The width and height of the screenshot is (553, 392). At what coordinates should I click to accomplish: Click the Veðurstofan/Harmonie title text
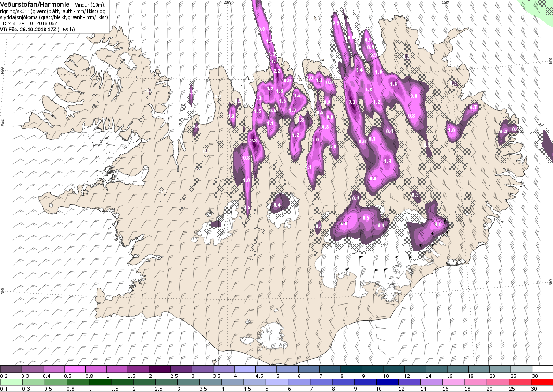(35, 4)
